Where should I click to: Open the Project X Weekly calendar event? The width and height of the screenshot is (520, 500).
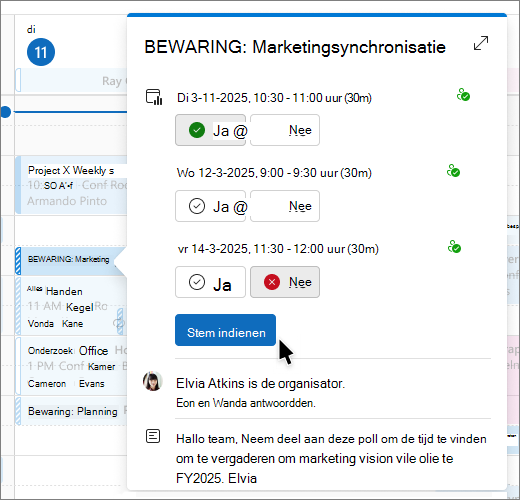[71, 185]
